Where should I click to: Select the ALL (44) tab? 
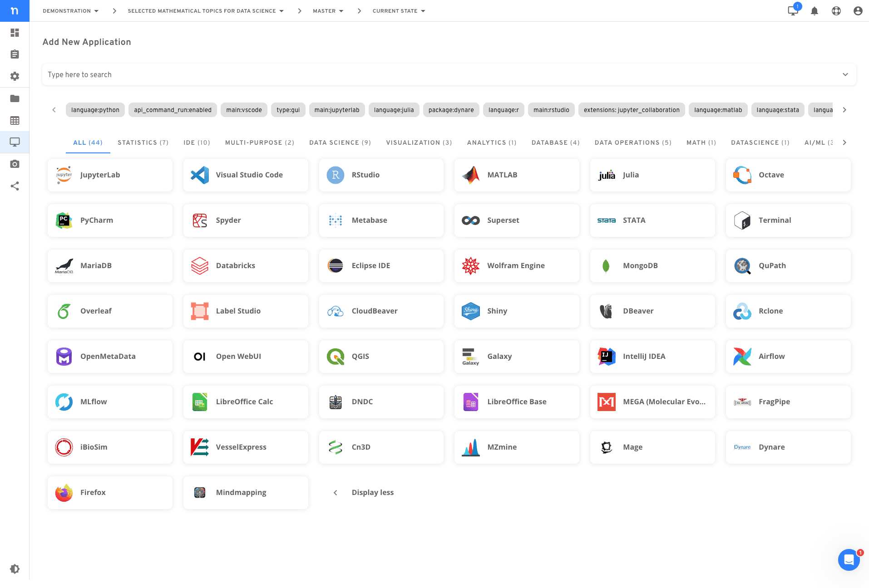(88, 142)
